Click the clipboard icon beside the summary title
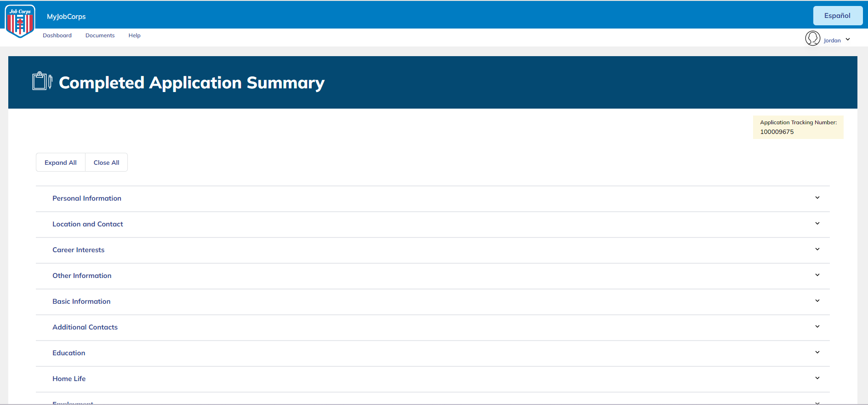The image size is (868, 405). point(42,81)
